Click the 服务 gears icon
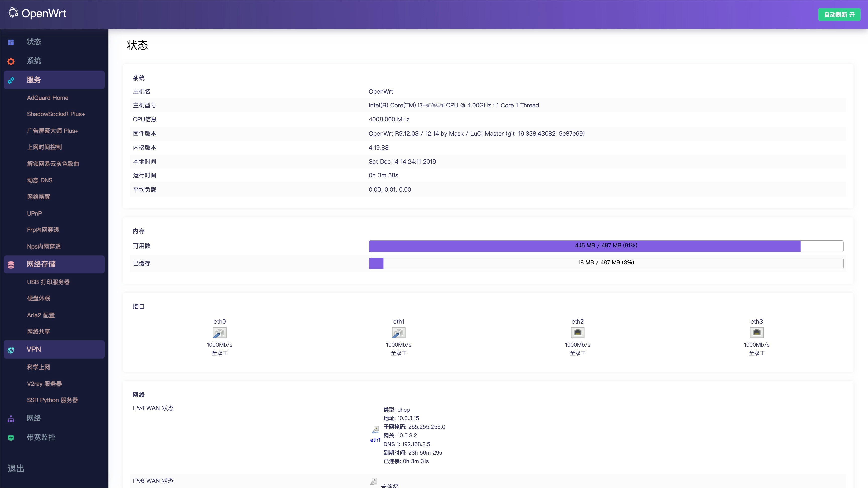The height and width of the screenshot is (488, 868). coord(11,80)
